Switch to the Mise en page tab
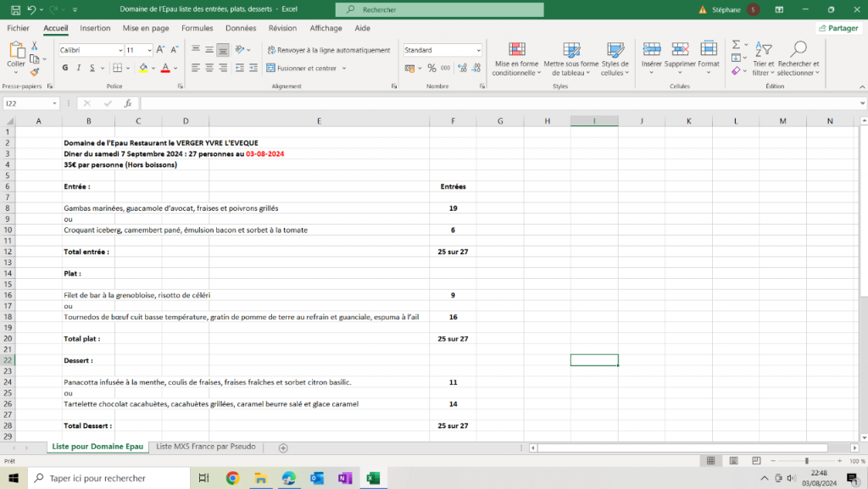This screenshot has height=489, width=868. point(146,28)
